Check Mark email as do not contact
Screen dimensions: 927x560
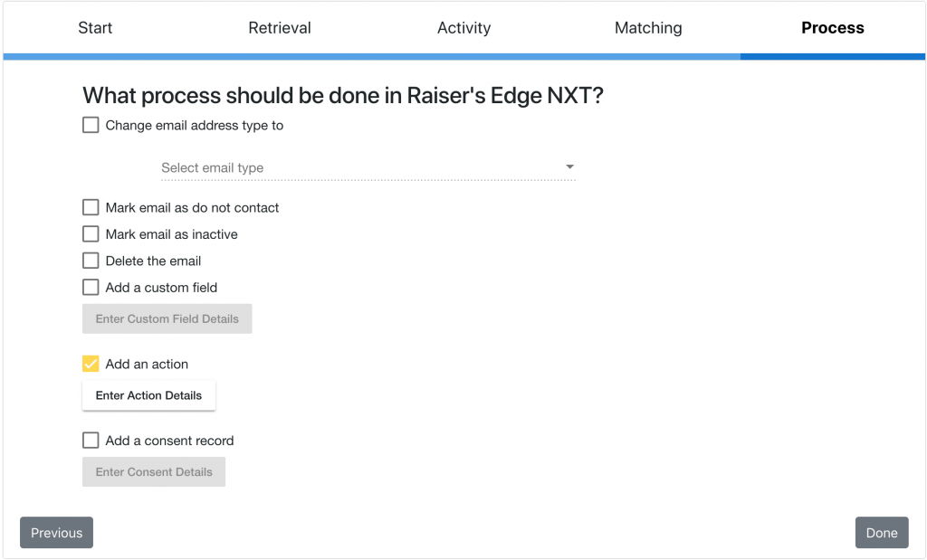[x=91, y=207]
